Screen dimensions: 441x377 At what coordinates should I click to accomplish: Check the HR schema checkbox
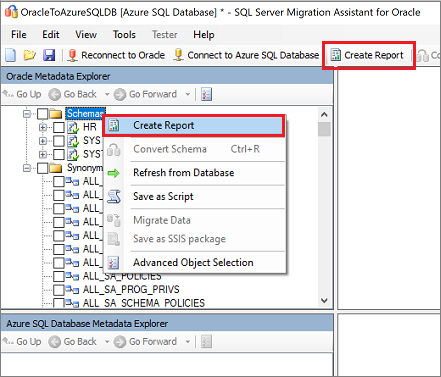pyautogui.click(x=59, y=127)
